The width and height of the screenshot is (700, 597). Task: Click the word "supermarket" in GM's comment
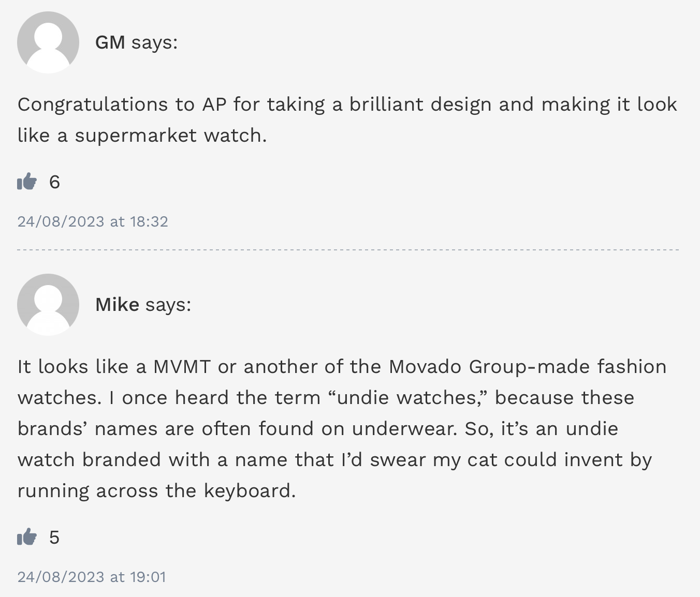click(136, 136)
